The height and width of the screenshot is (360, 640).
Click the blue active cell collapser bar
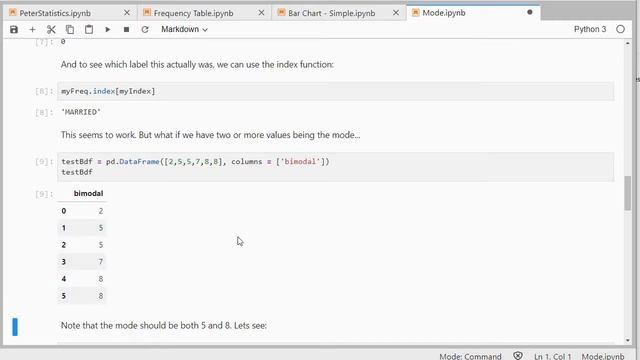(x=15, y=327)
